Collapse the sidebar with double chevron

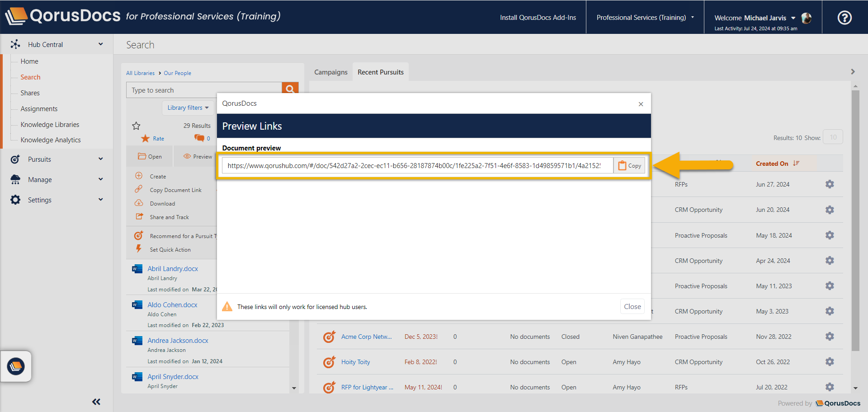point(96,402)
